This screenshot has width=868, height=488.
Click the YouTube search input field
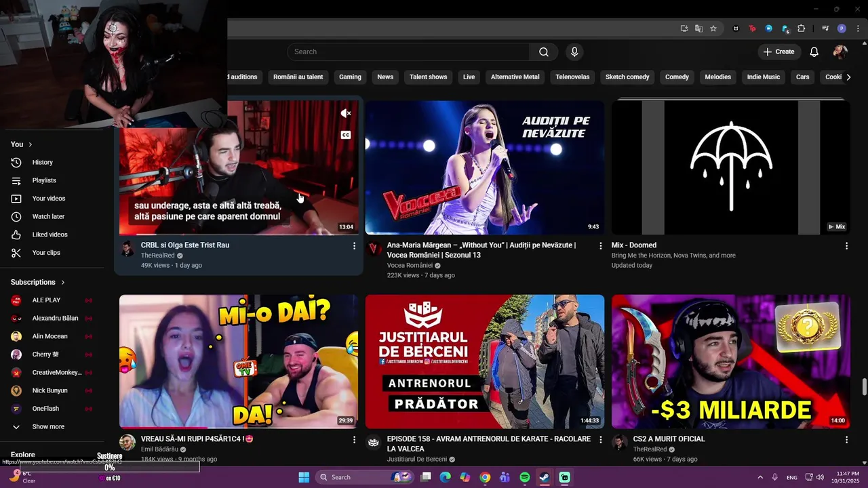point(408,52)
